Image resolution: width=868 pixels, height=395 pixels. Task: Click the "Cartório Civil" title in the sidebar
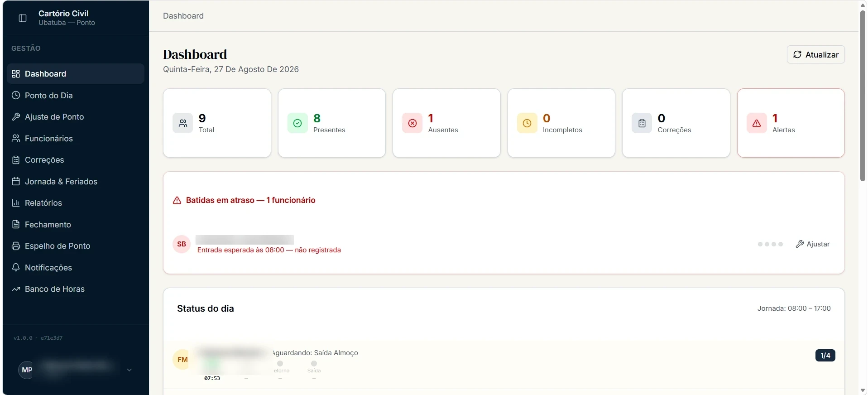click(x=63, y=14)
